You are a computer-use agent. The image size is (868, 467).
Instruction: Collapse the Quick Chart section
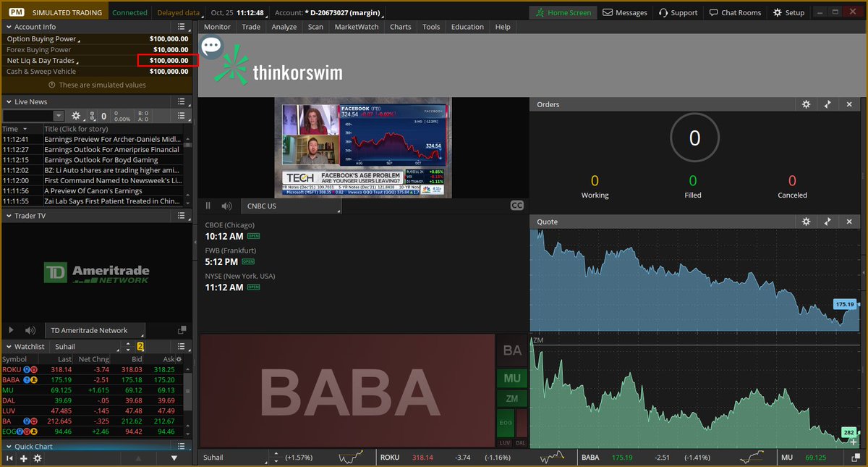point(8,447)
